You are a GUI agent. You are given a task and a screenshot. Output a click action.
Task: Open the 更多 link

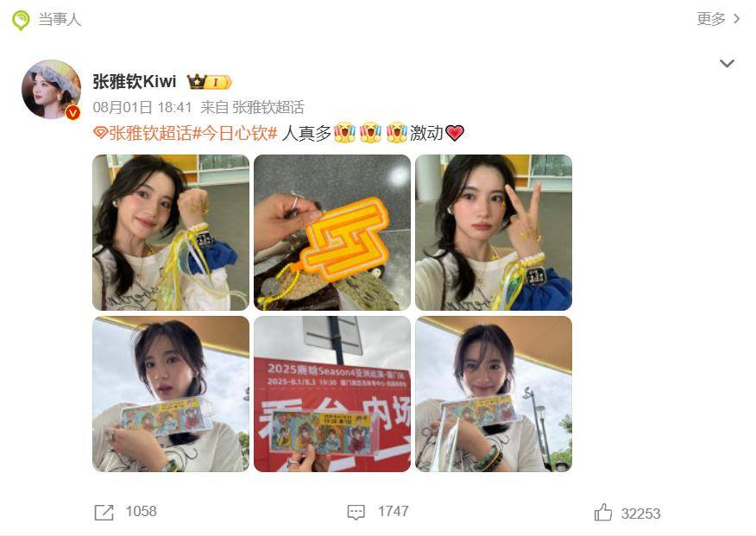tap(710, 19)
